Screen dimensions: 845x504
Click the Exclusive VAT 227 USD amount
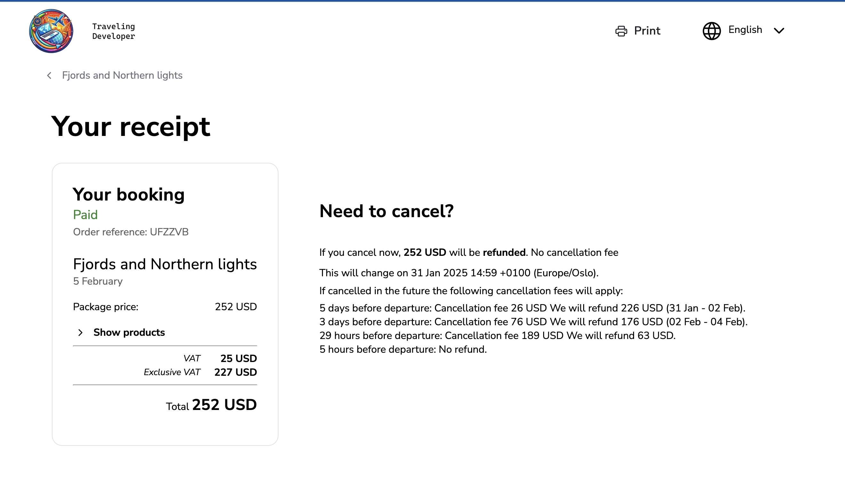coord(236,373)
